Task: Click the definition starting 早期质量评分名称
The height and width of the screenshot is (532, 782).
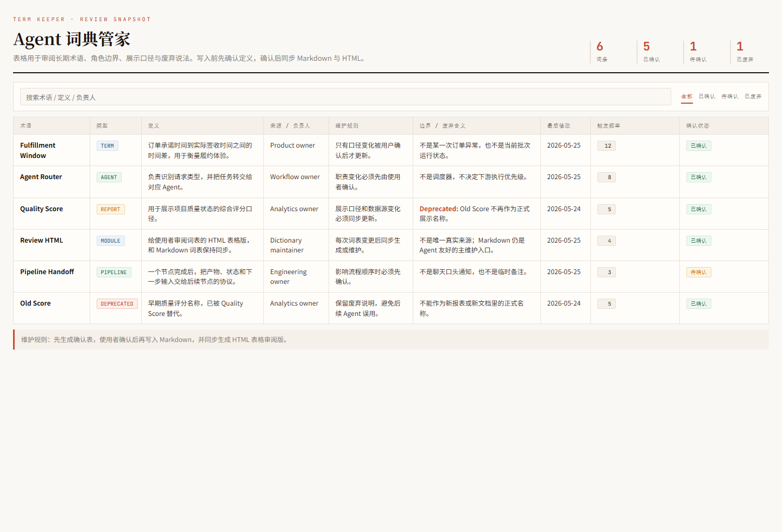Action: (195, 308)
